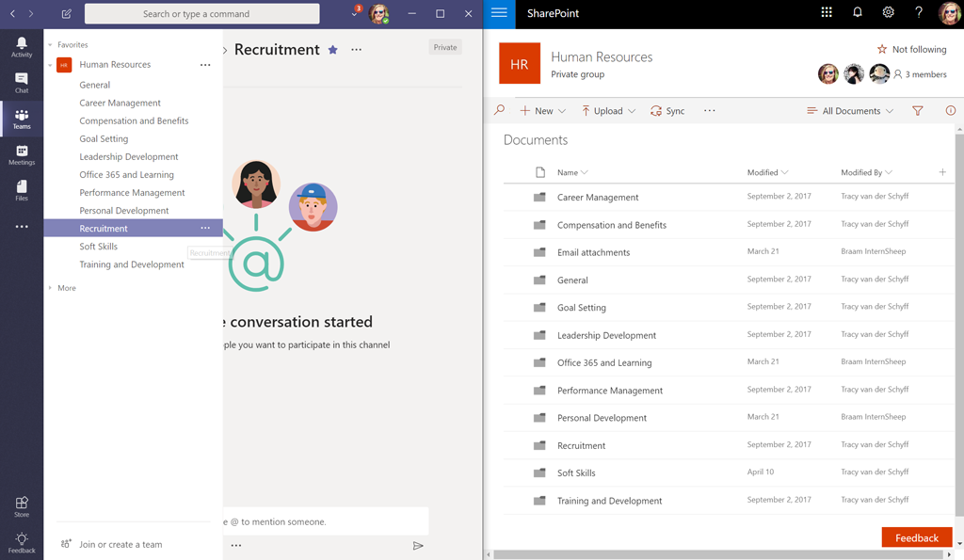Viewport: 964px width, 560px height.
Task: Show more apps ellipsis in Teams sidebar
Action: pyautogui.click(x=22, y=227)
